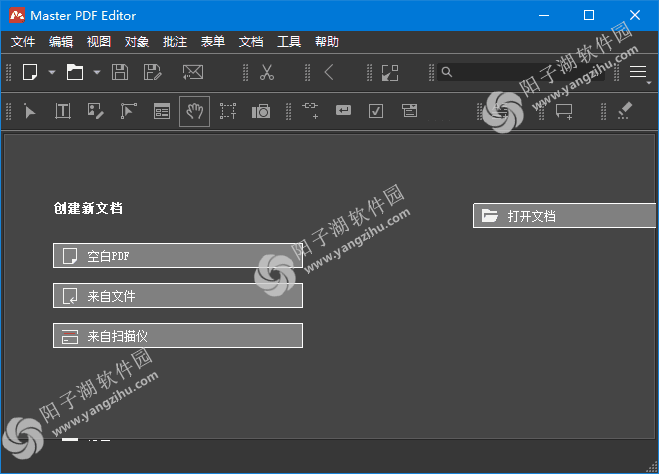The width and height of the screenshot is (659, 474).
Task: Select the arrow pointer selection tool
Action: (x=29, y=111)
